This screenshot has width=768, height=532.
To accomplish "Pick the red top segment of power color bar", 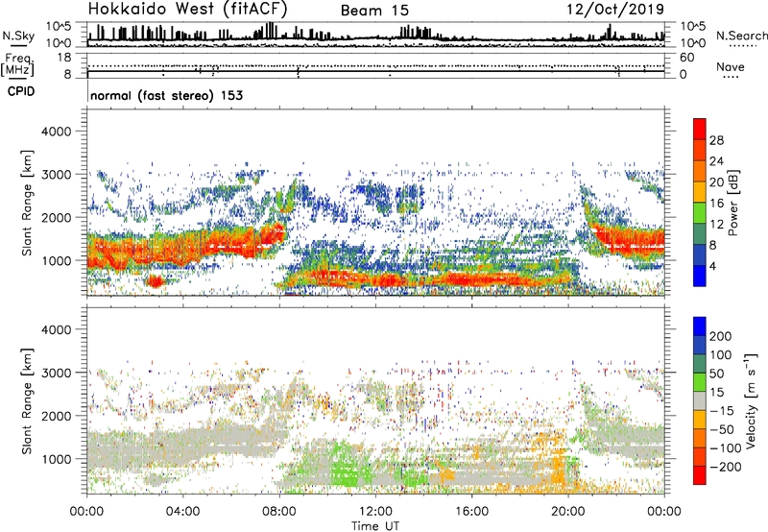I will [700, 130].
